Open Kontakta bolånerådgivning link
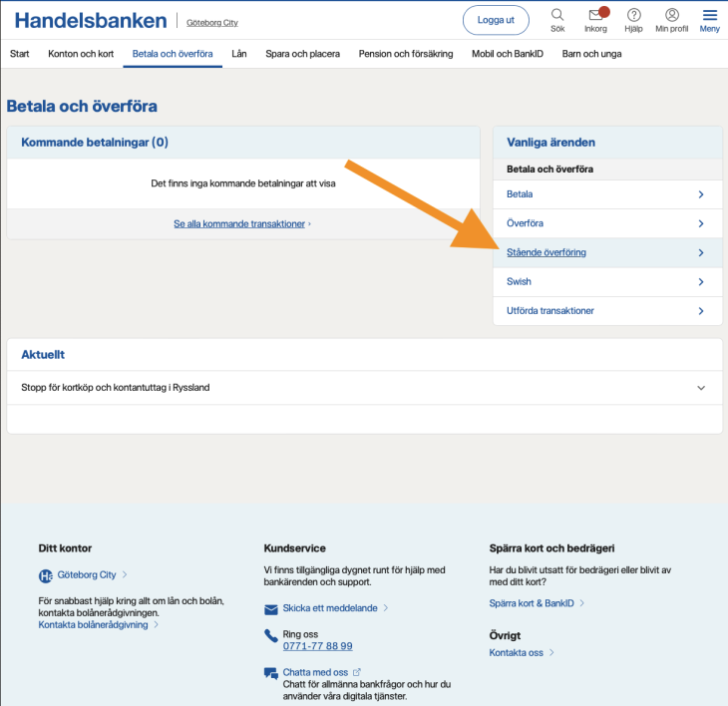This screenshot has height=706, width=728. (93, 625)
